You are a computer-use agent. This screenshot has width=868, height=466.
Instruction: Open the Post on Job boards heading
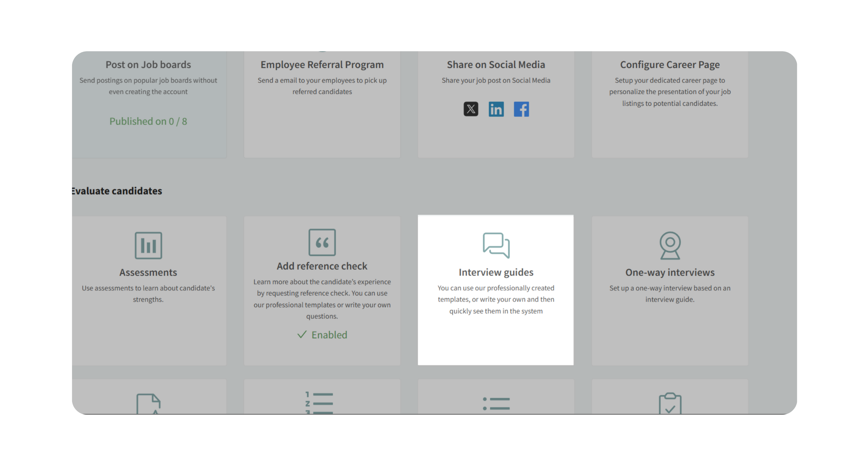point(148,64)
